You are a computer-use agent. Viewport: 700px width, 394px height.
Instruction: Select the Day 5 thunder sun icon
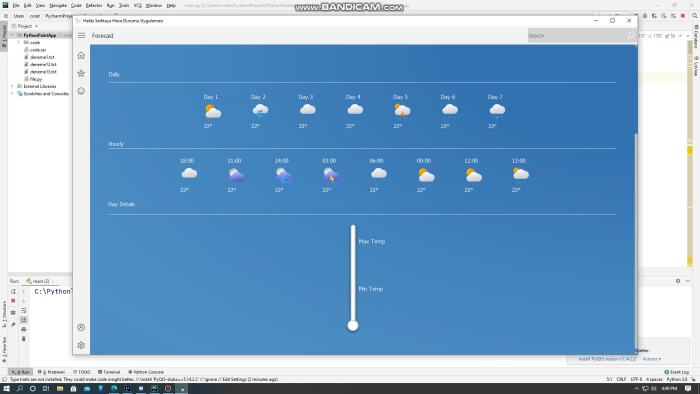point(402,110)
